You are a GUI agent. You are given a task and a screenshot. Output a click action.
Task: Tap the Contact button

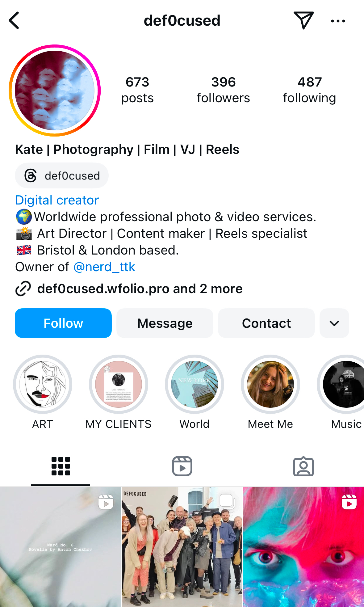[x=266, y=323]
